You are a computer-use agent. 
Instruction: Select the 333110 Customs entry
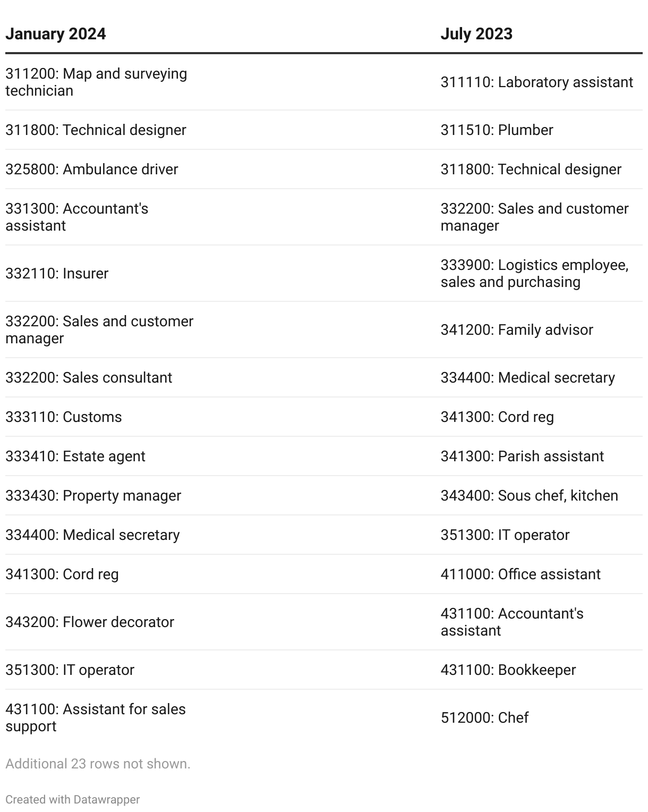(64, 417)
